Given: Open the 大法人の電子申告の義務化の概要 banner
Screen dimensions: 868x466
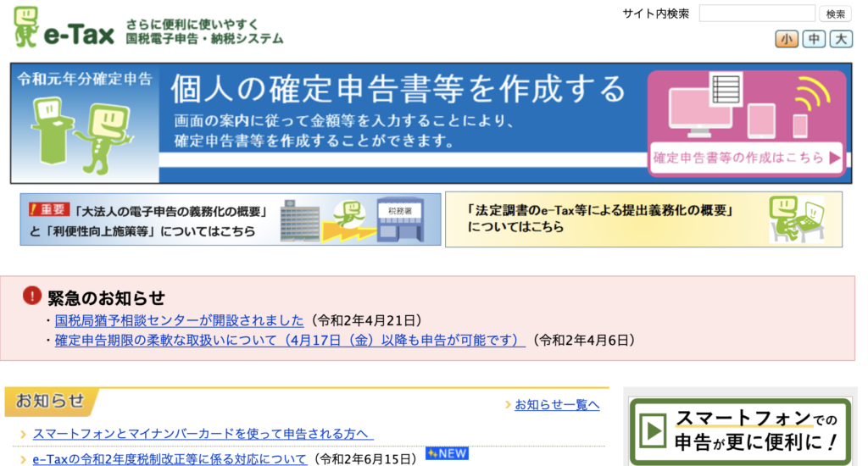Looking at the screenshot, I should (x=231, y=219).
